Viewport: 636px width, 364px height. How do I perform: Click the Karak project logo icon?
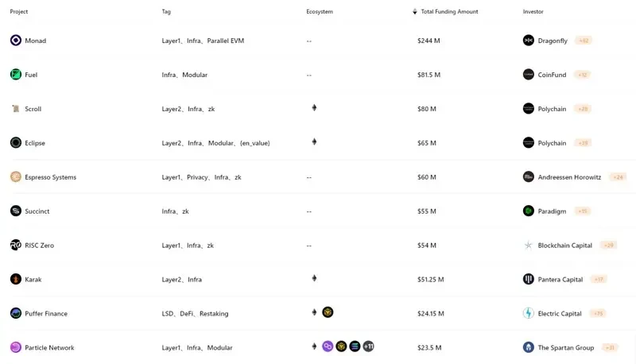point(16,279)
